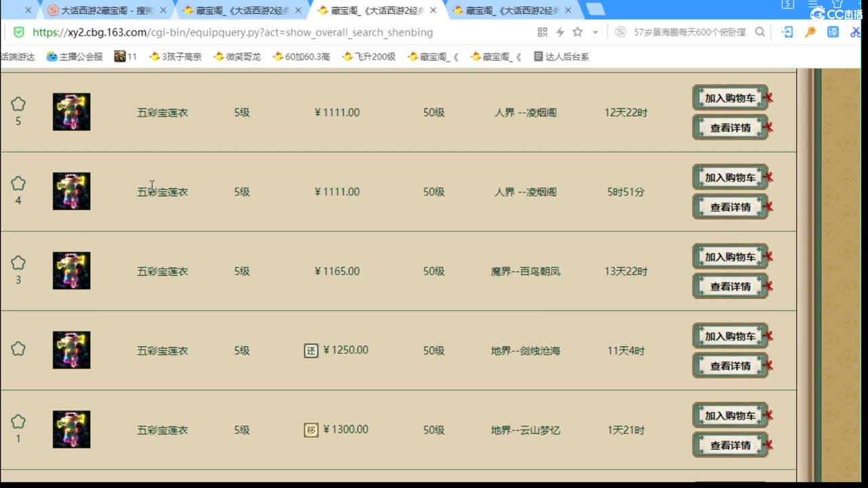
Task: Close the 大话西游2藏宝阁 search tab
Action: 163,10
